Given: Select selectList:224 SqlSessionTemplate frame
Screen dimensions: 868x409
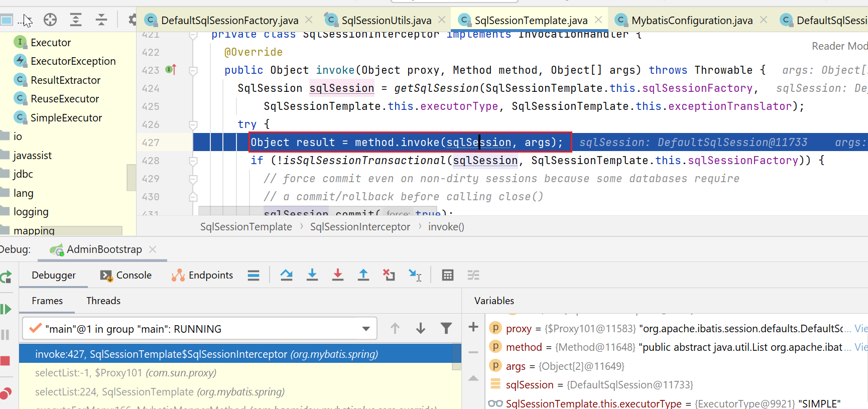Looking at the screenshot, I should click(160, 392).
